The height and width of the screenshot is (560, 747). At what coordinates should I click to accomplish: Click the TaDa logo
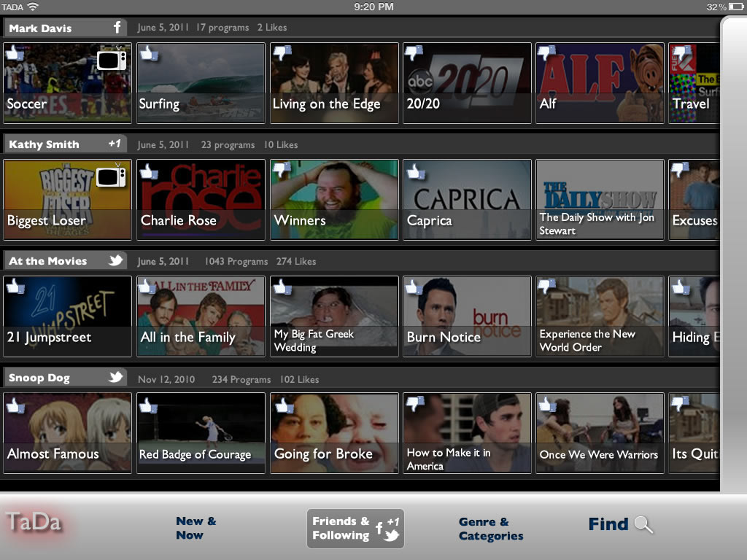click(x=34, y=522)
